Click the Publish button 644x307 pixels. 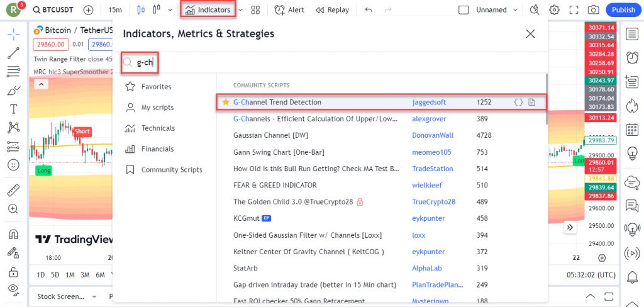pyautogui.click(x=623, y=10)
